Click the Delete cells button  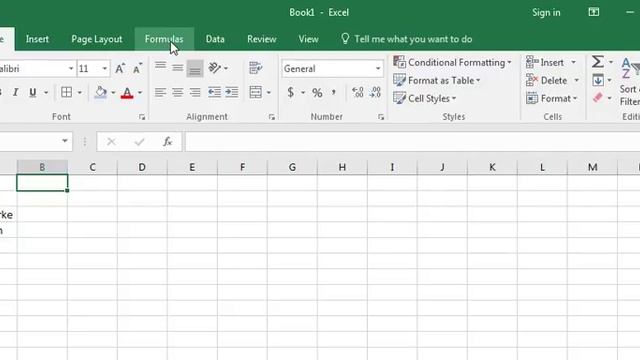[x=547, y=80]
